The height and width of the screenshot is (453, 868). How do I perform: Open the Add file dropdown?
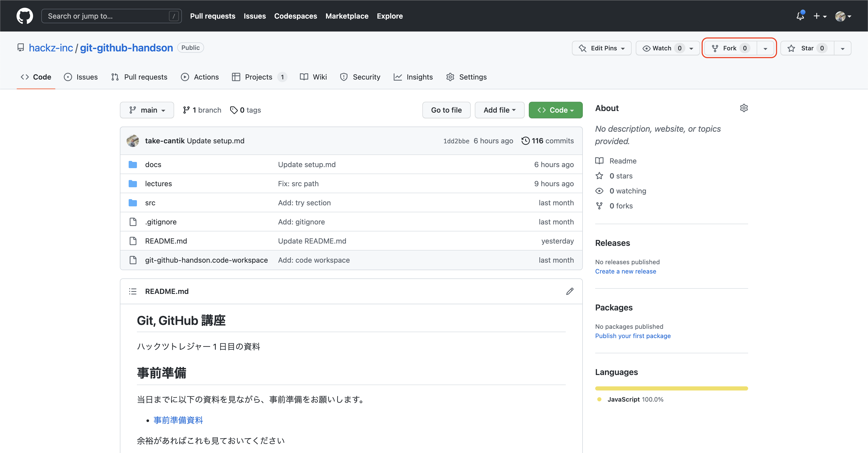499,110
